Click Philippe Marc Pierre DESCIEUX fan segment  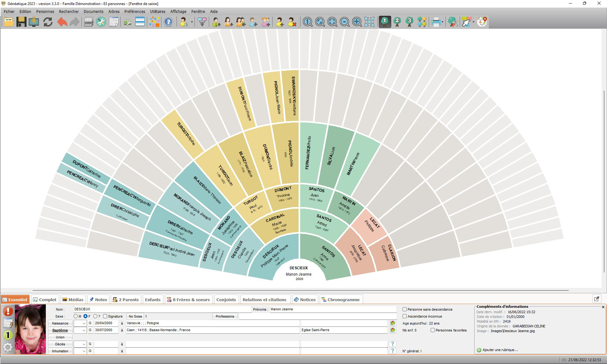(275, 256)
